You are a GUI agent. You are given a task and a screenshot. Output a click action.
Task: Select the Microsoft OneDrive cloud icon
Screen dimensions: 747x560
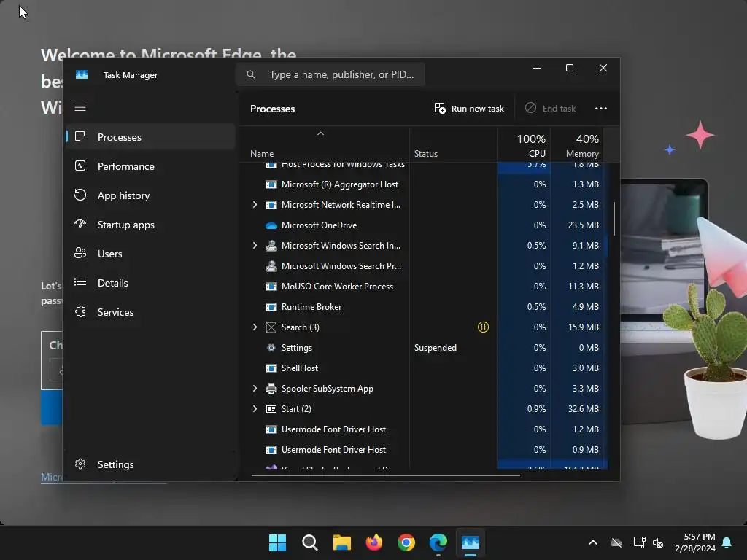point(271,225)
